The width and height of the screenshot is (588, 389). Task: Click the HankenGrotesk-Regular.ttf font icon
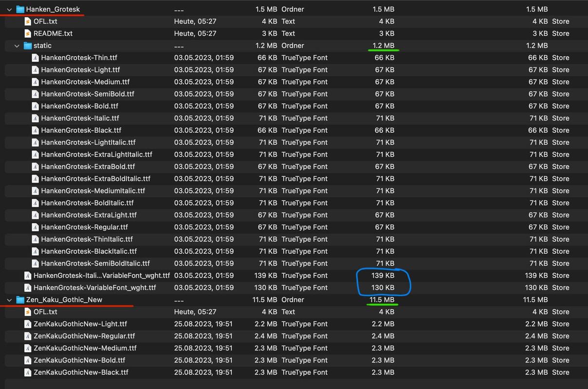(x=35, y=227)
